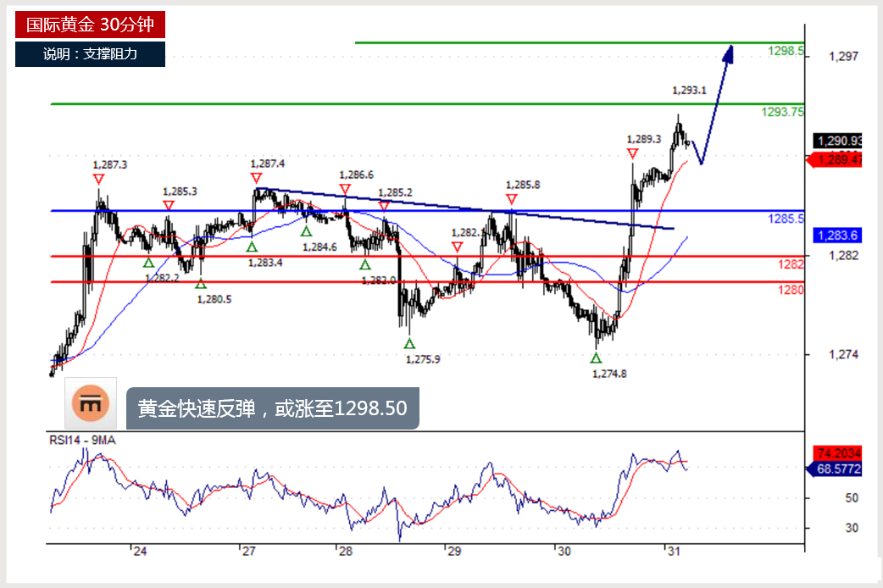This screenshot has width=883, height=588.
Task: Click green triangle marker above 1,280.5 label
Action: point(200,284)
